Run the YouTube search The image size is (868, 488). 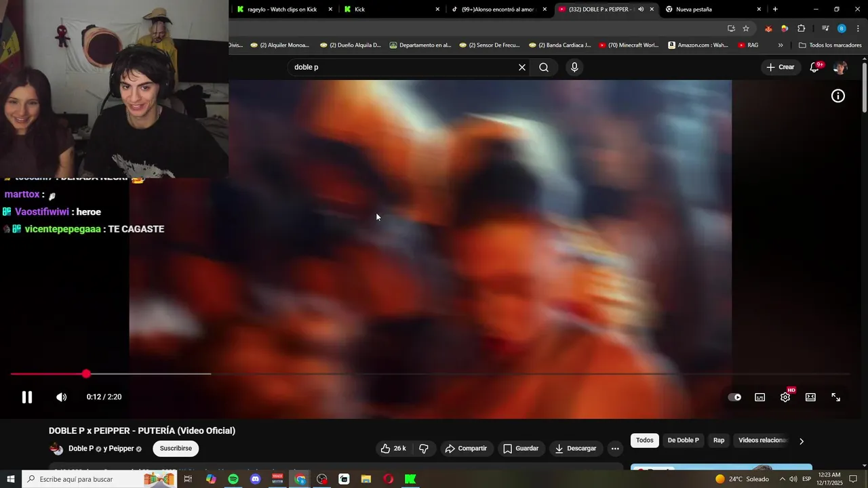coord(544,67)
